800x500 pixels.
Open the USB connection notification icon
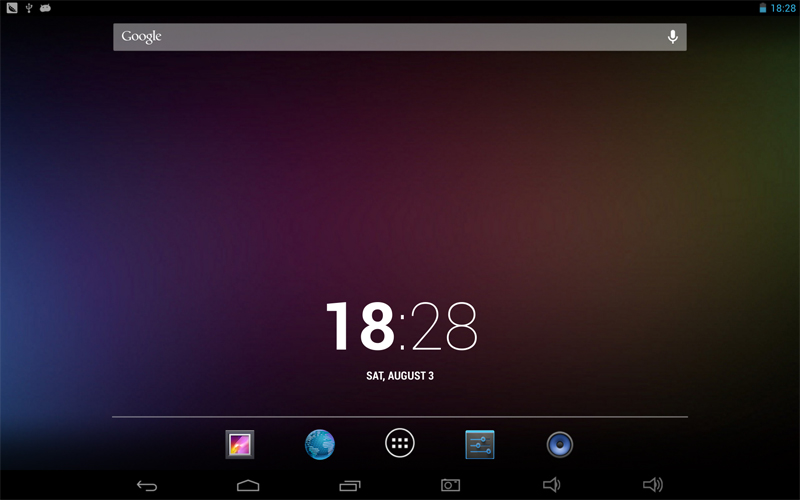(29, 8)
